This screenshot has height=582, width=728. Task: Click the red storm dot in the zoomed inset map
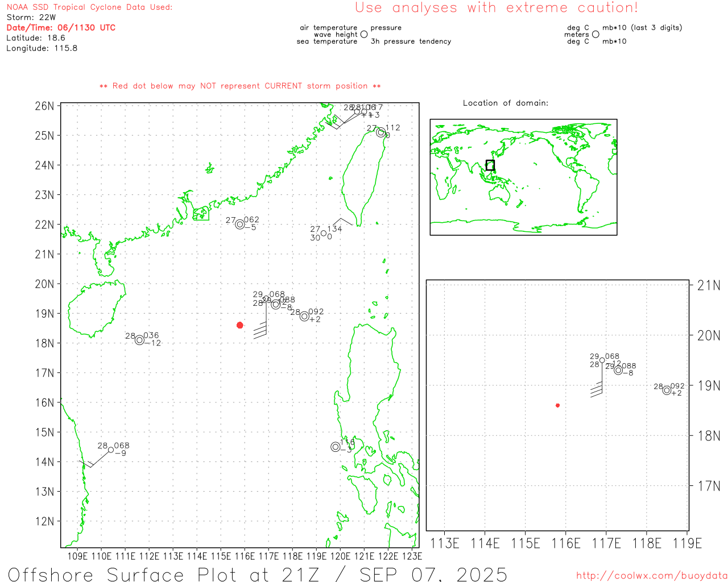pos(558,405)
